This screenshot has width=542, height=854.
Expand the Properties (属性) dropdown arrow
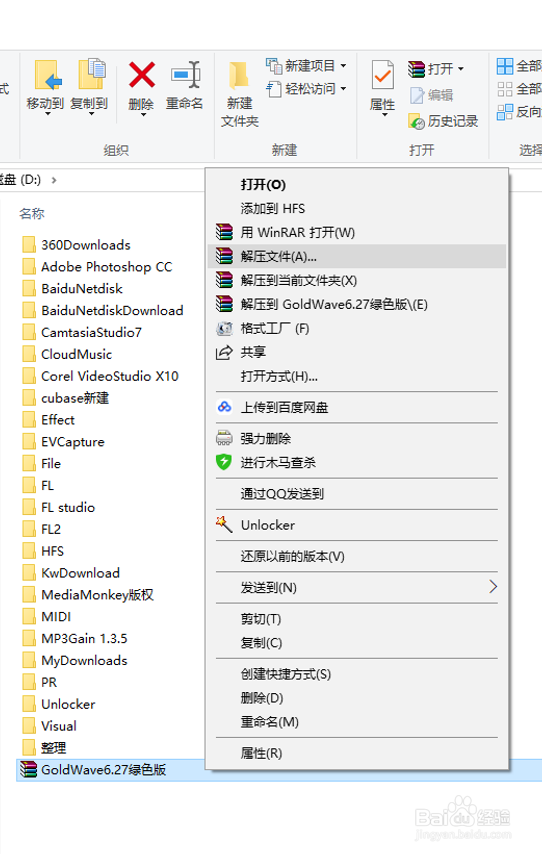tap(385, 114)
